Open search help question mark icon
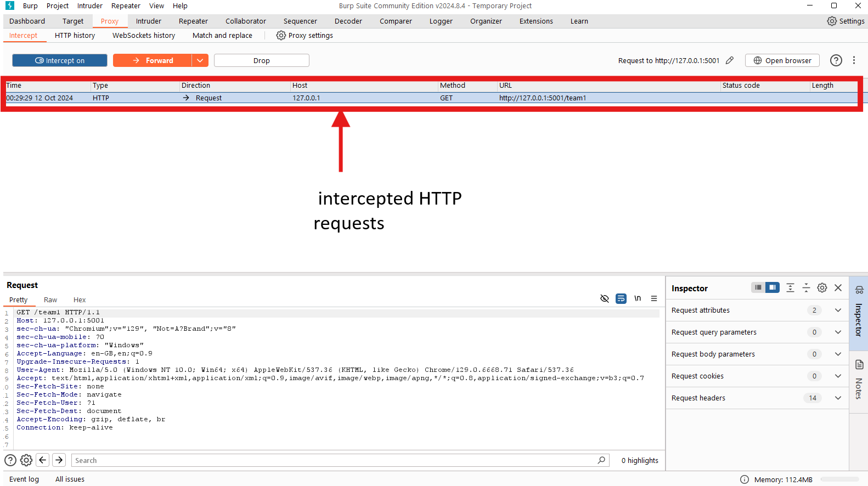The image size is (868, 486). [x=10, y=460]
